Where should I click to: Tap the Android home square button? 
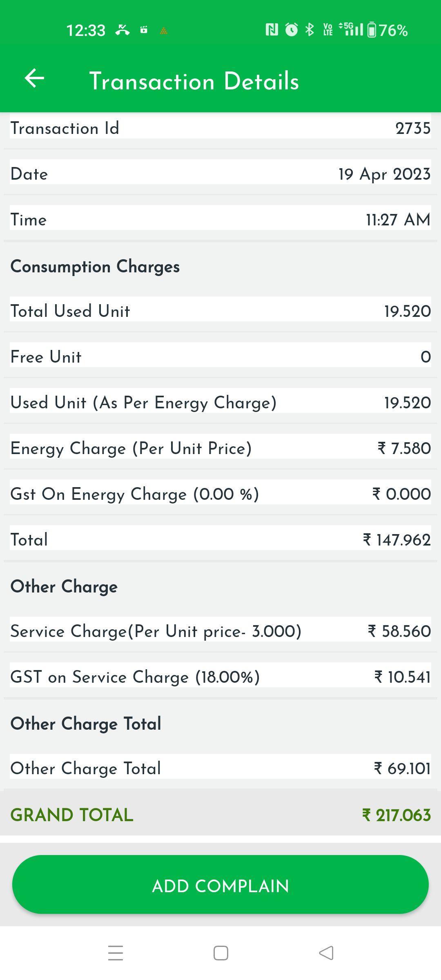tap(221, 953)
